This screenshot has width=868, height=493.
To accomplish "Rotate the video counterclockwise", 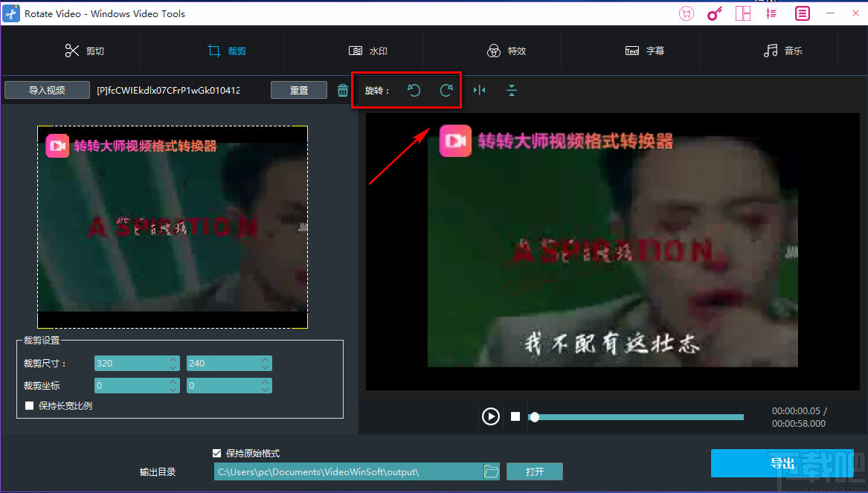I will coord(414,90).
